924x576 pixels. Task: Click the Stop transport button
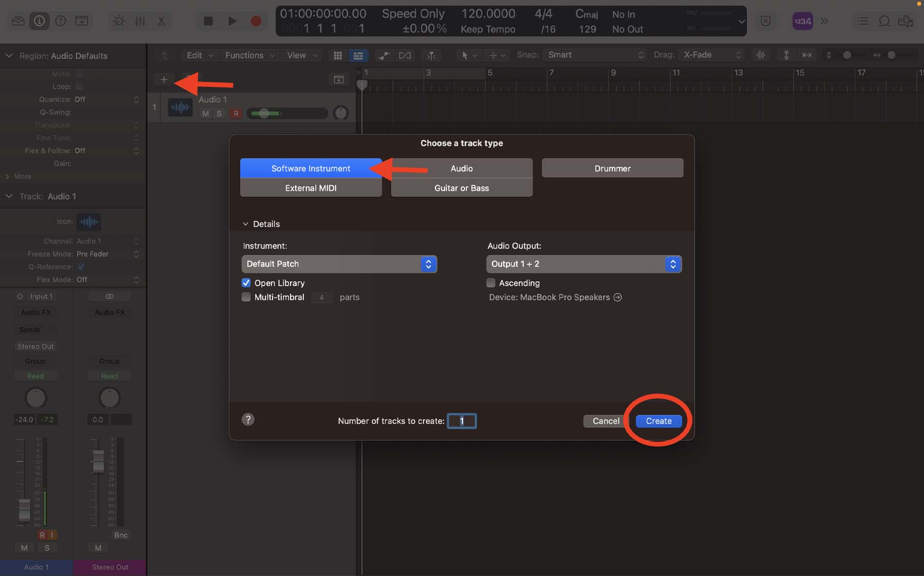point(208,21)
